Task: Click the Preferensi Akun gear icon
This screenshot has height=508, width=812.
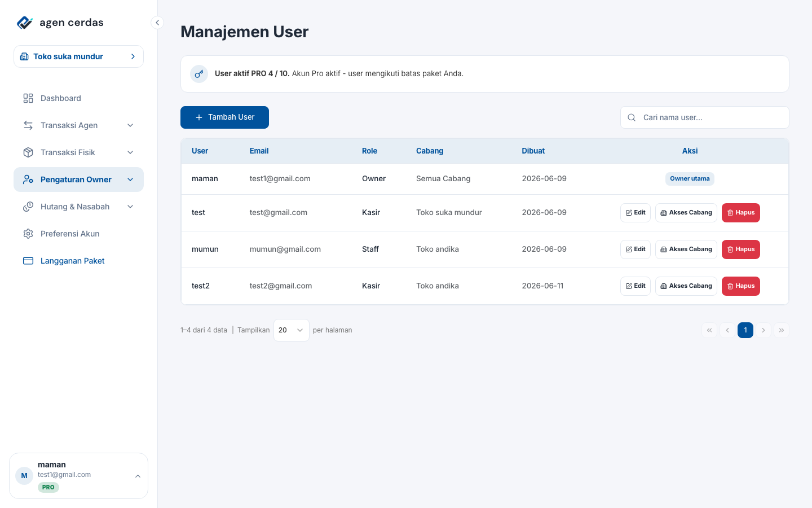Action: click(28, 234)
